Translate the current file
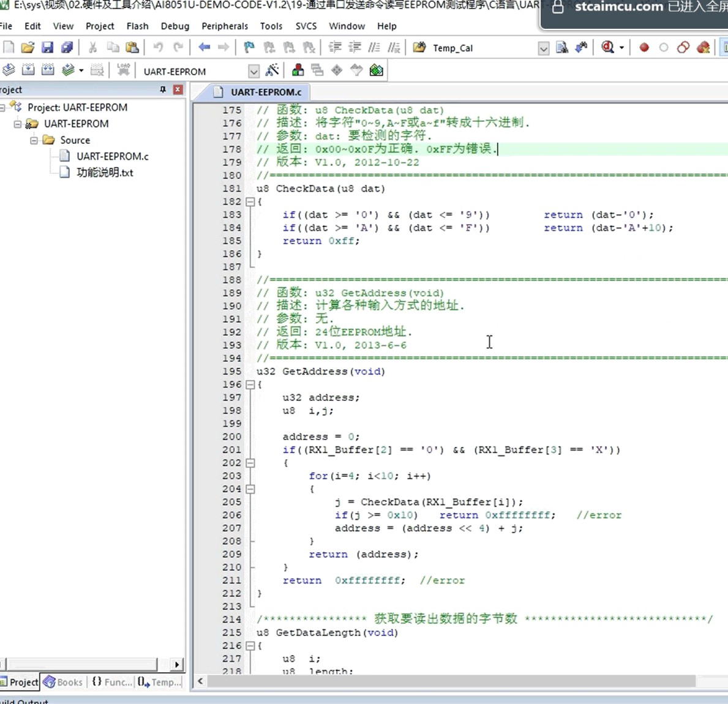Screen dimensions: 728x704 9,70
